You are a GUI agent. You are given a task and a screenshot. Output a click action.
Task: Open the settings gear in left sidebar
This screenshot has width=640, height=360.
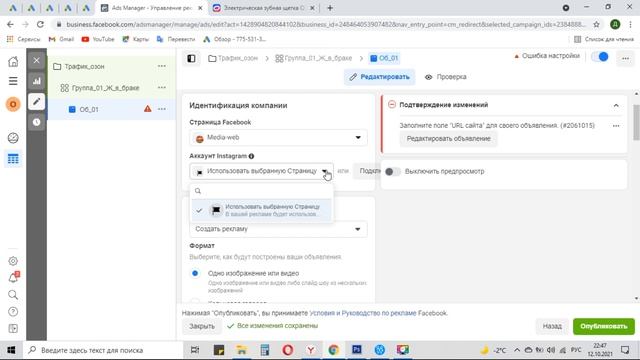pyautogui.click(x=13, y=261)
